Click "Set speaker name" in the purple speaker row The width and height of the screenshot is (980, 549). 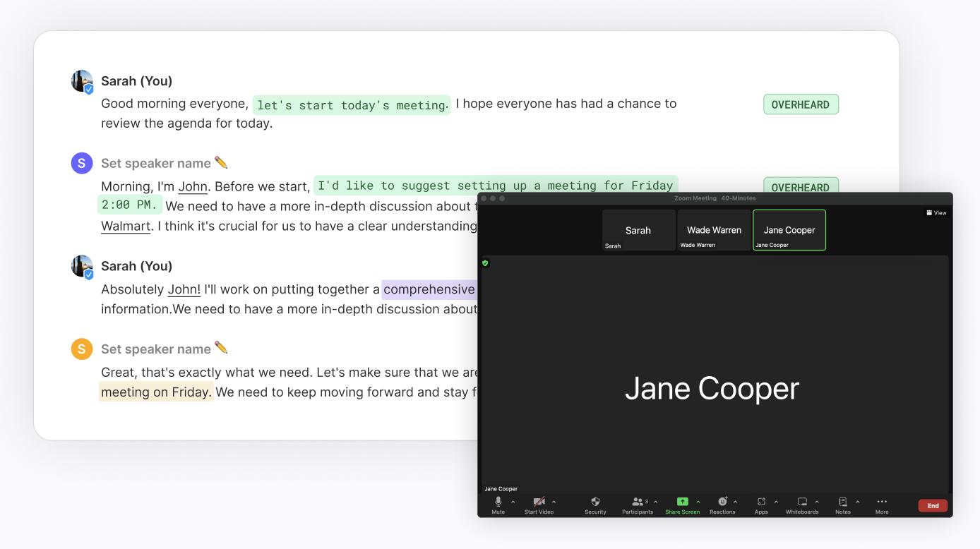(156, 163)
